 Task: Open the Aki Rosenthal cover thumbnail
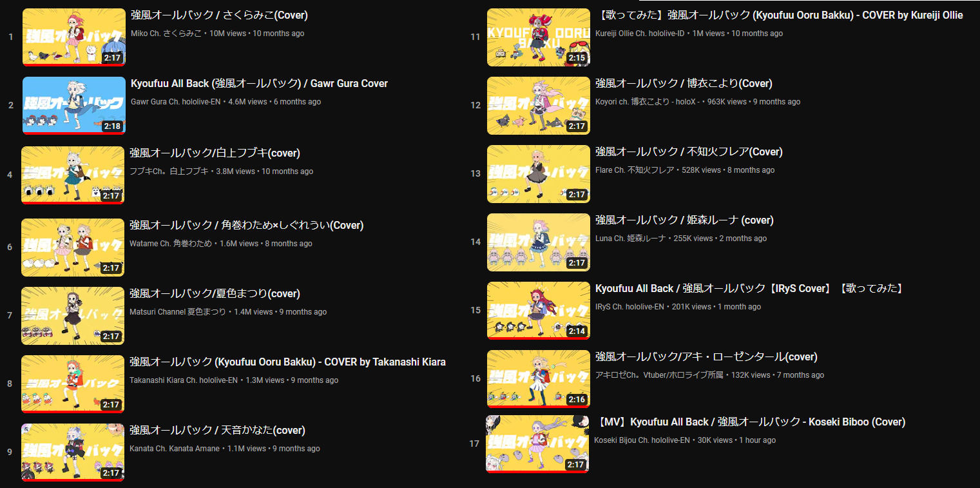click(538, 379)
